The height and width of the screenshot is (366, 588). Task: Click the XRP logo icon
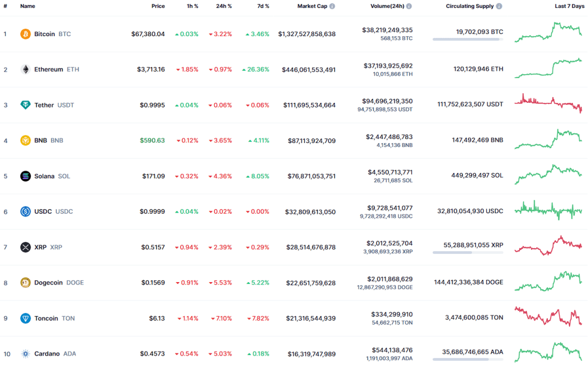click(x=25, y=247)
